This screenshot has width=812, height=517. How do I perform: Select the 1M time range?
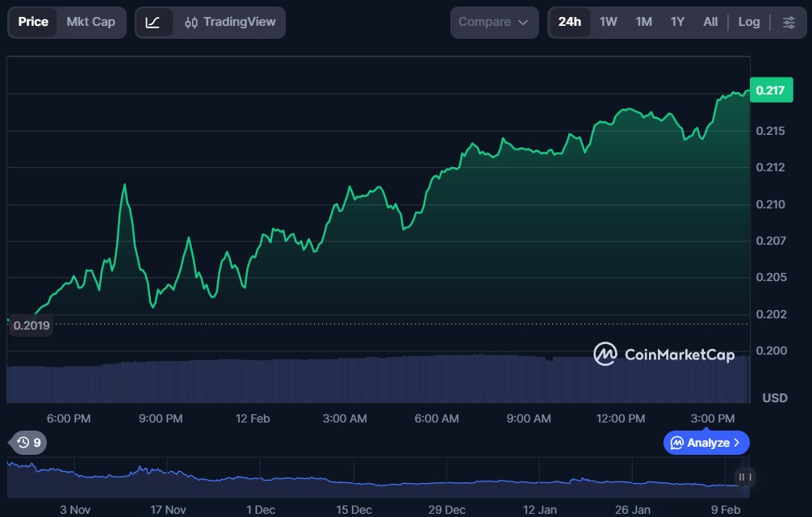click(643, 22)
